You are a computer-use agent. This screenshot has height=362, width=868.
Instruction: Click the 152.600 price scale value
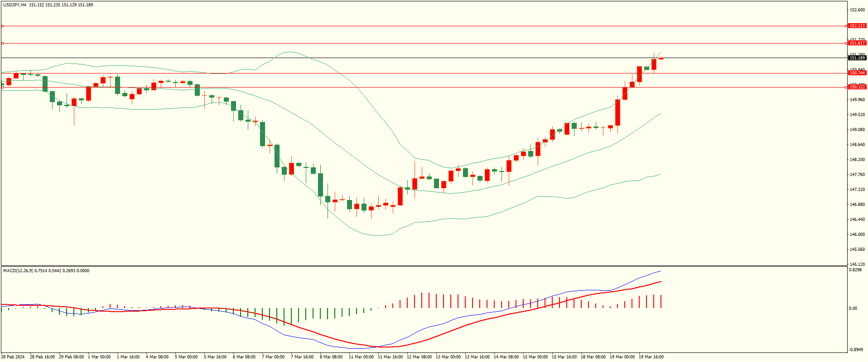tap(857, 10)
